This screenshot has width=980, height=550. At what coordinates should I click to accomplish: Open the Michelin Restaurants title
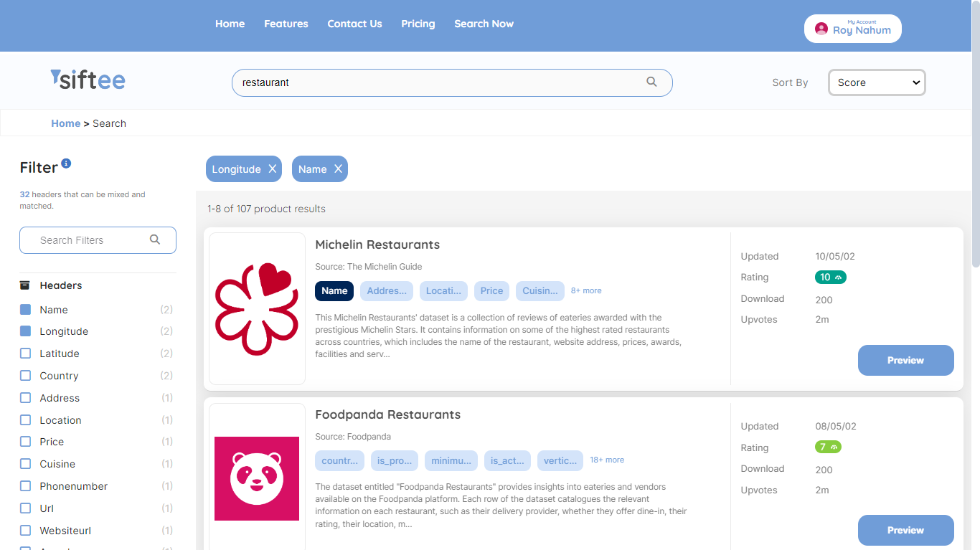[377, 245]
